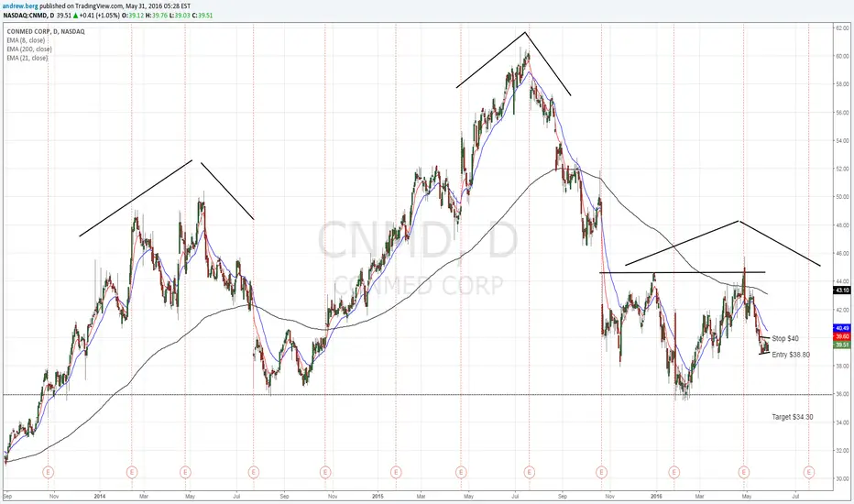Click the earnings E marker of February 2015

[x=396, y=472]
